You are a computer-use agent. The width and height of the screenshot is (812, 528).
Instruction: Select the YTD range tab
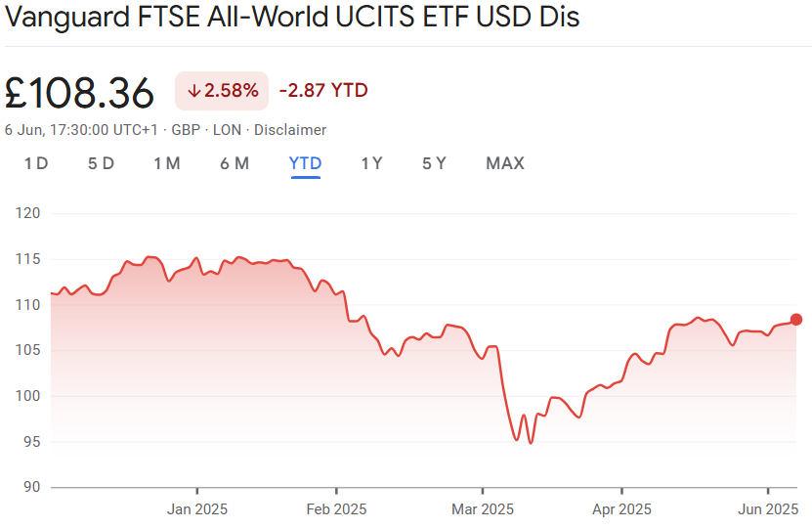306,163
